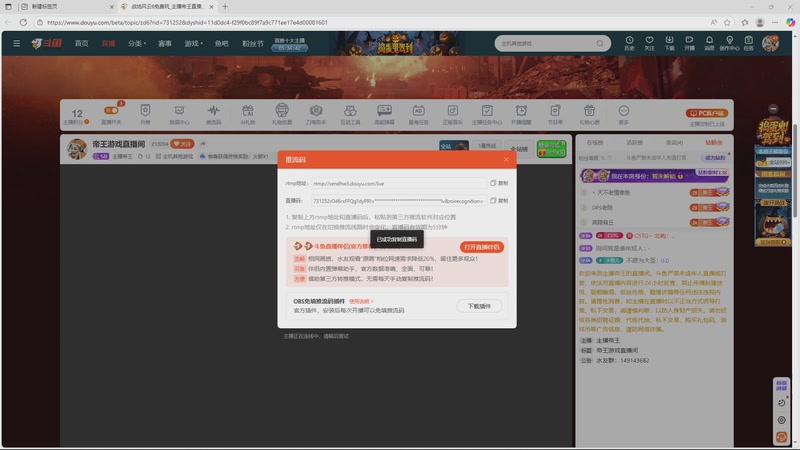The width and height of the screenshot is (800, 450).
Task: Open the 开播提醒 alarm clock icon
Action: click(521, 114)
